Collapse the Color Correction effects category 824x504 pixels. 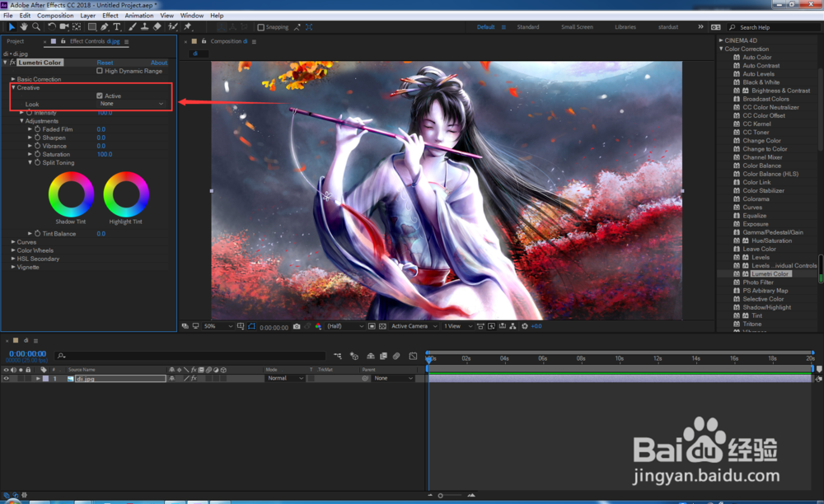[x=722, y=49]
